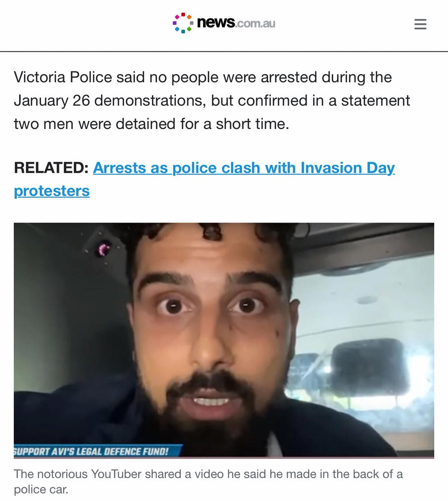Click the colorful dotted news.com.au logo icon
The image size is (448, 501).
(x=182, y=23)
